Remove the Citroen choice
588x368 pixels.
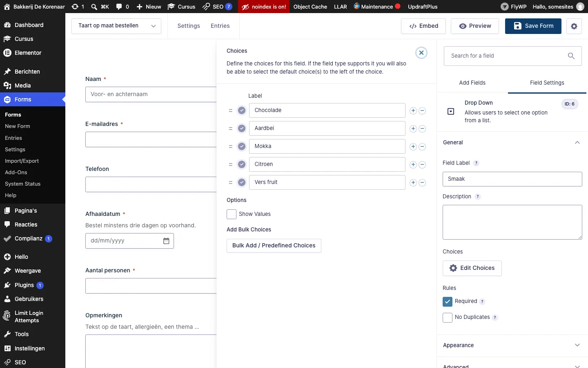click(x=423, y=165)
